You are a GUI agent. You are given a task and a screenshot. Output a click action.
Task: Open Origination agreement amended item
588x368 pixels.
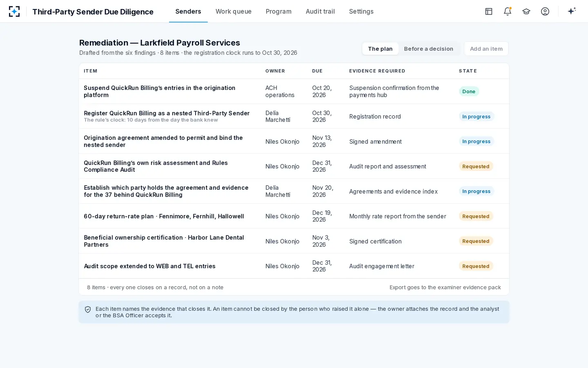point(163,141)
